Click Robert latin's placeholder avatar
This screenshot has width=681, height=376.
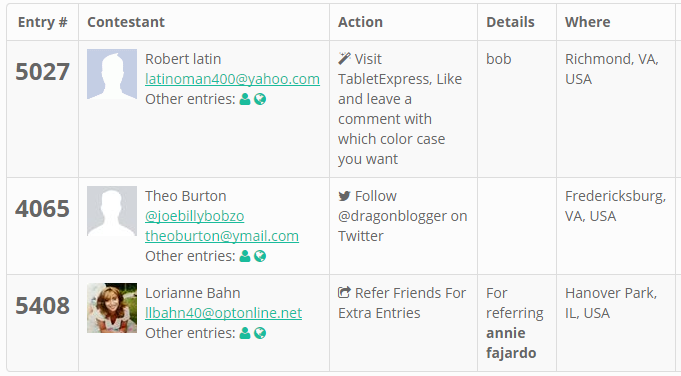click(x=112, y=74)
